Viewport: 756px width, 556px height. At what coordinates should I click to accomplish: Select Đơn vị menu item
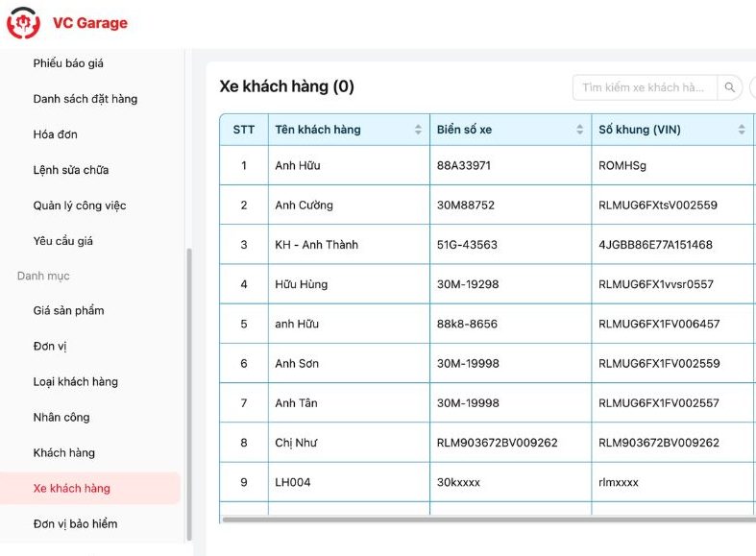pyautogui.click(x=50, y=346)
